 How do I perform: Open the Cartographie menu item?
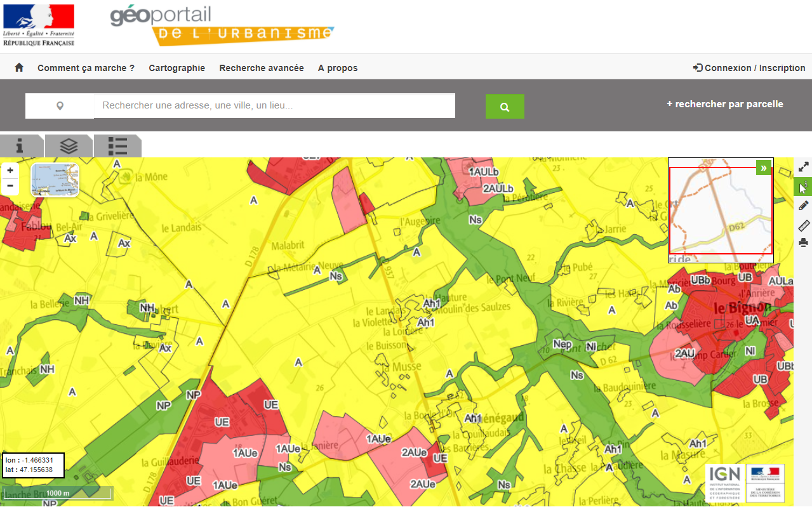[176, 68]
